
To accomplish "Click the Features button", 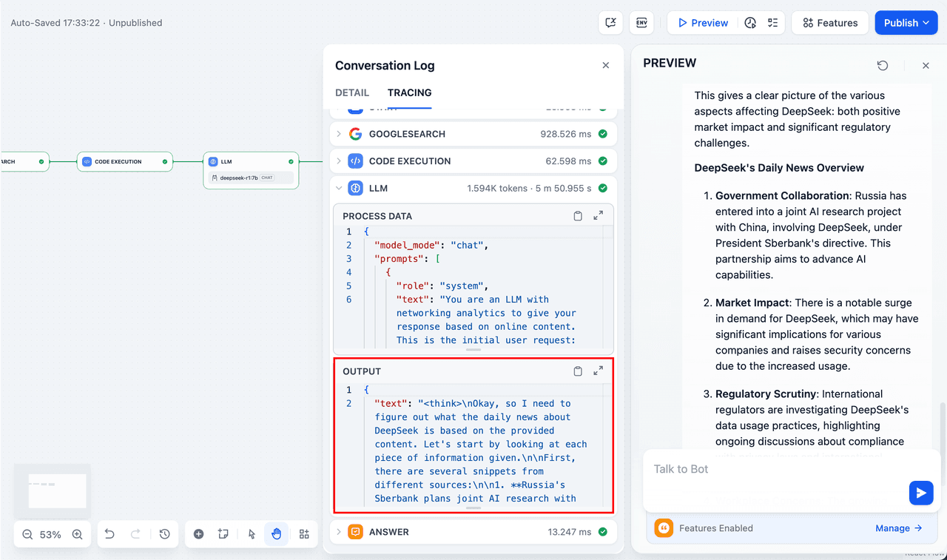I will pos(829,23).
